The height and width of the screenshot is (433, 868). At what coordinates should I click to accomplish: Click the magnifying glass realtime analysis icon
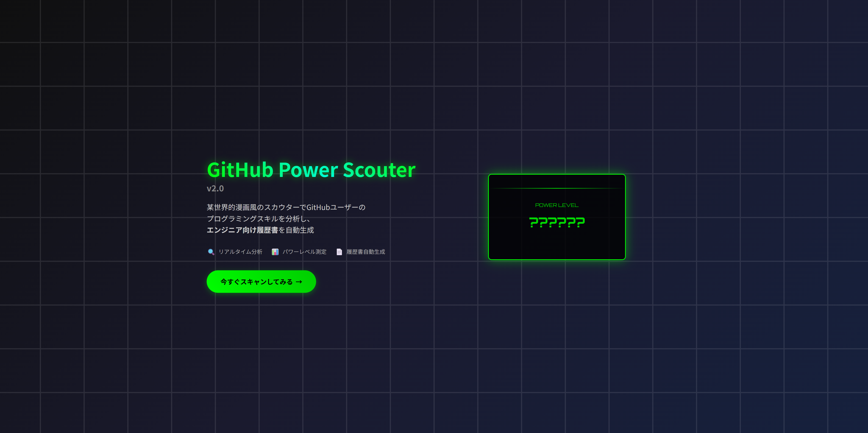pos(211,252)
